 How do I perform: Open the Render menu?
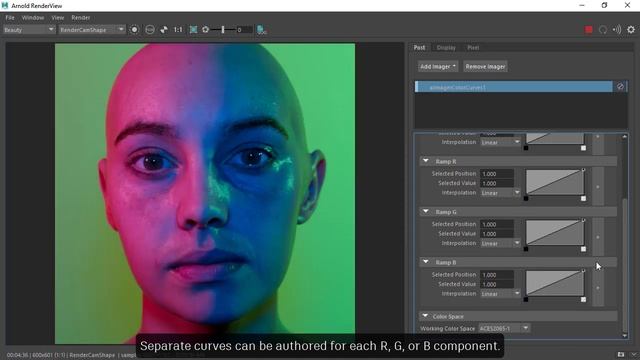pyautogui.click(x=80, y=18)
